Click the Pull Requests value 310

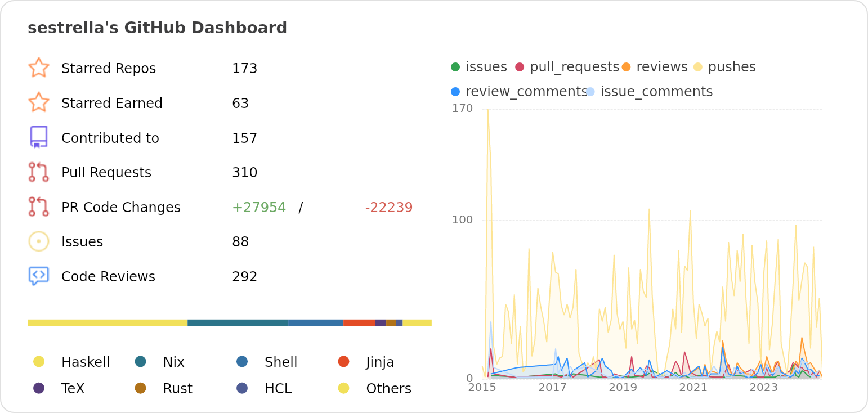coord(245,173)
